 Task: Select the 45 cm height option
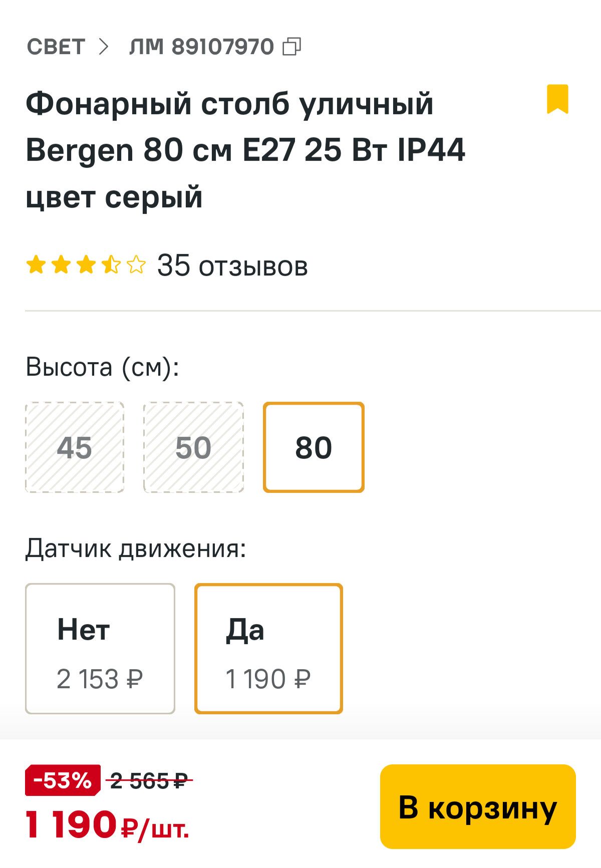pos(75,447)
